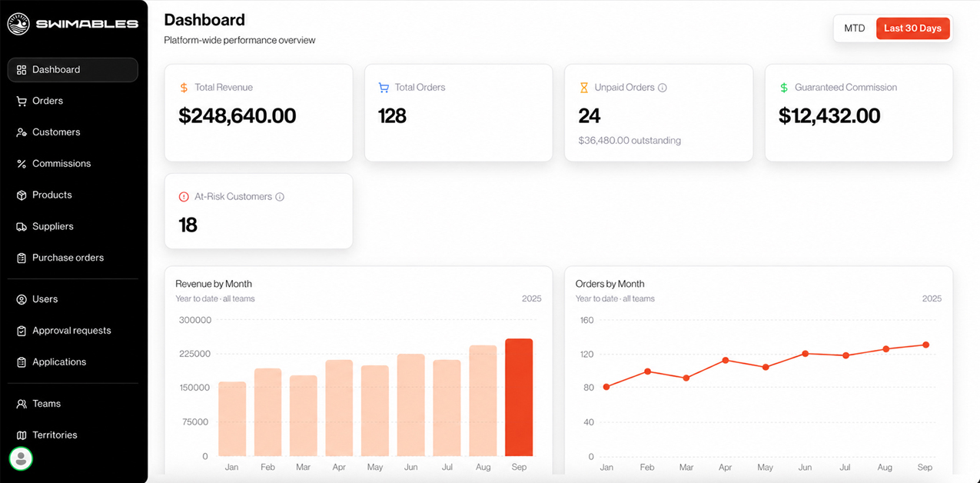Click the At-Risk Customers info icon

point(280,197)
